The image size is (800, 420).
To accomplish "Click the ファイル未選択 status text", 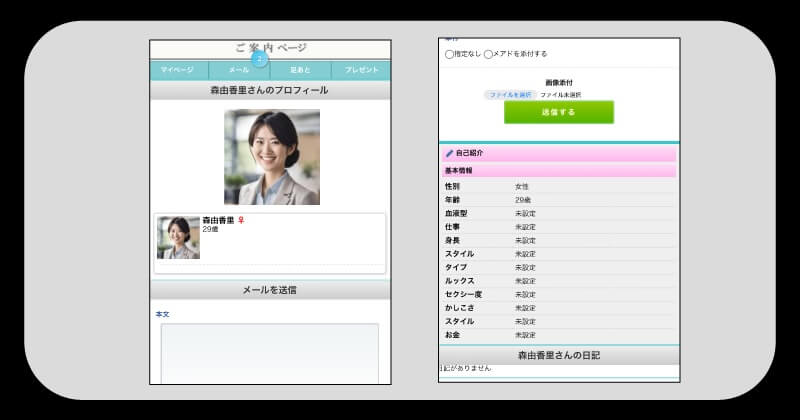I will (561, 95).
